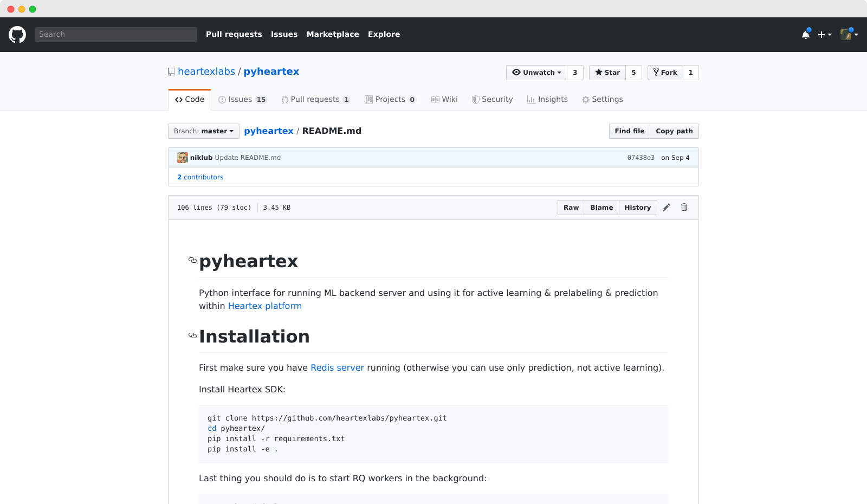Click the Install Heartex SDK: paragraph
The width and height of the screenshot is (867, 504).
[242, 390]
